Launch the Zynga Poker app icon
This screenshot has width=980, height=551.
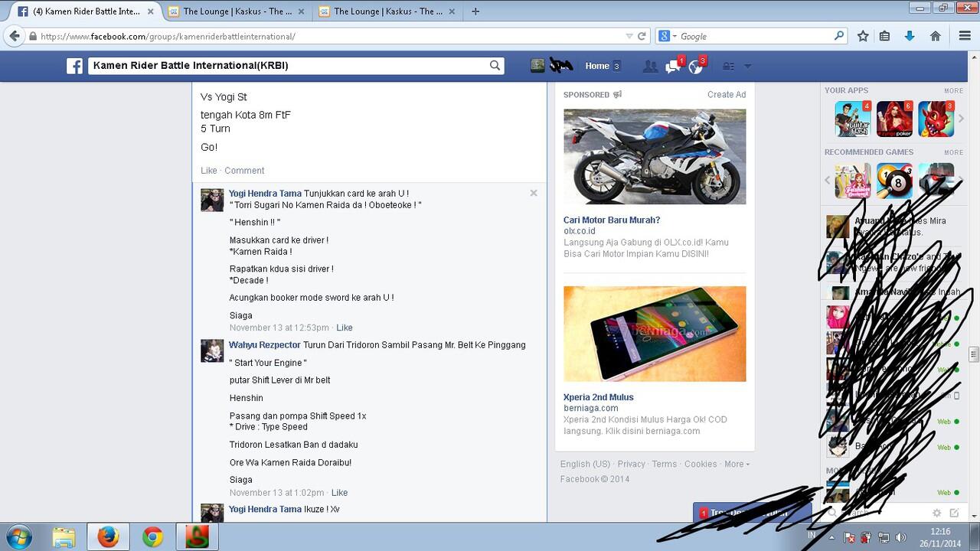pos(894,119)
